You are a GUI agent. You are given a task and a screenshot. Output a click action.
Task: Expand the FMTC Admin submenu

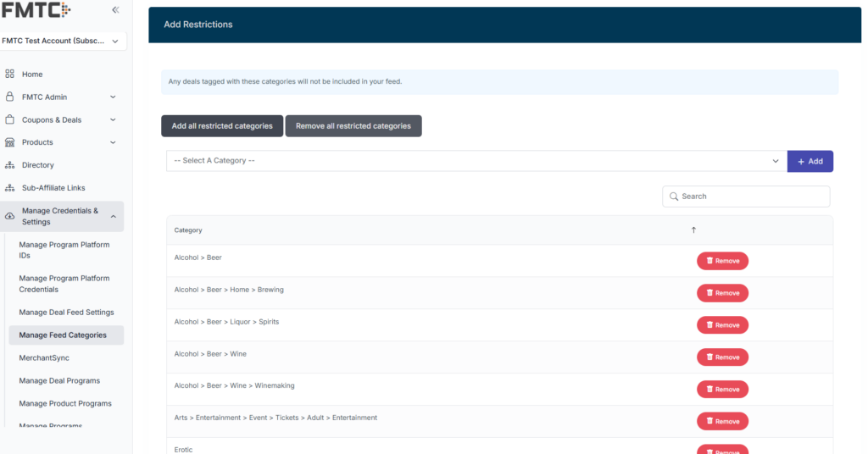point(113,97)
